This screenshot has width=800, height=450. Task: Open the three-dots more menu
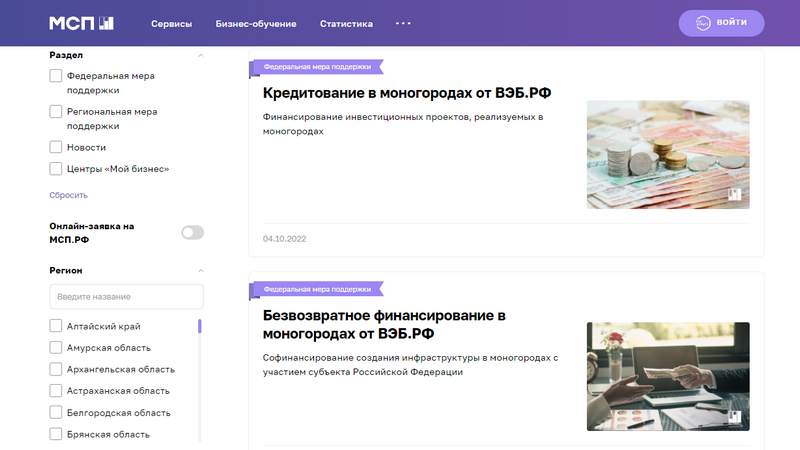(x=403, y=23)
